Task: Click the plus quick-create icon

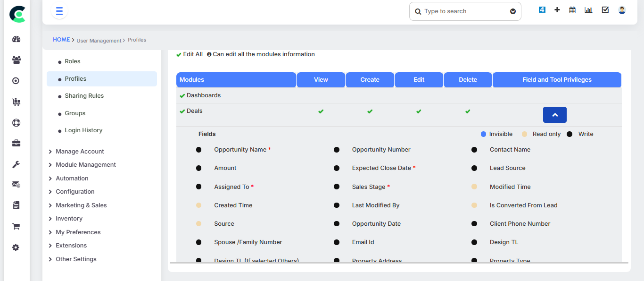Action: click(x=557, y=10)
